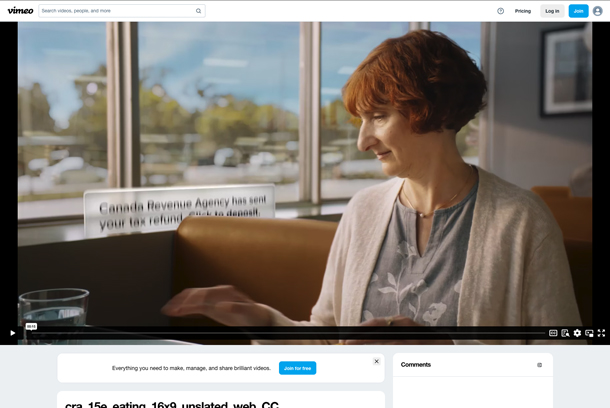The width and height of the screenshot is (610, 408).
Task: Open the user profile avatar menu
Action: point(598,11)
